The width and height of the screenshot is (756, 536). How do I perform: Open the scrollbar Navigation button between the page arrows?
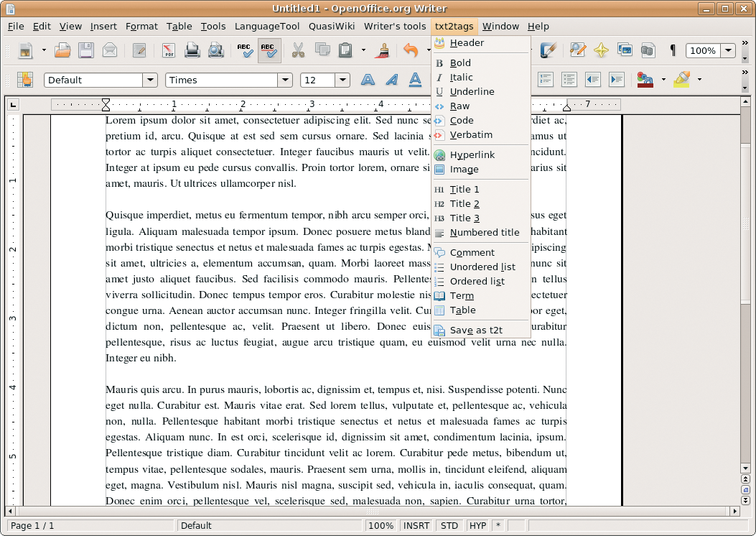(745, 490)
